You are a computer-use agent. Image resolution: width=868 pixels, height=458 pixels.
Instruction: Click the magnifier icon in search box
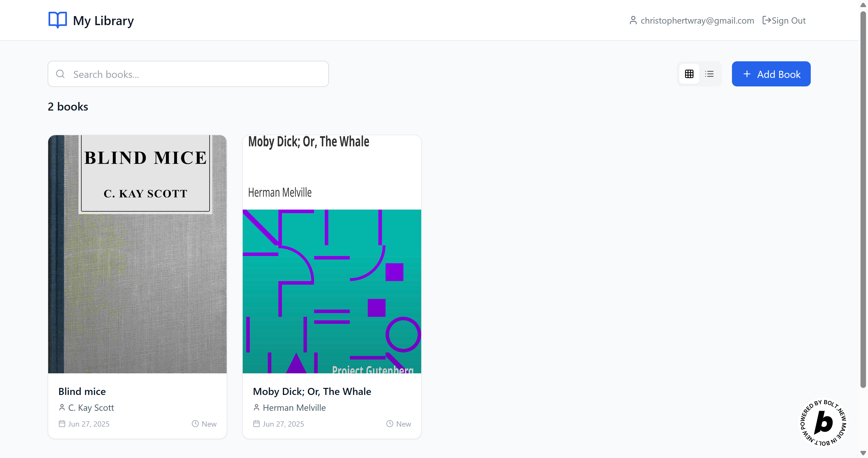pos(60,74)
